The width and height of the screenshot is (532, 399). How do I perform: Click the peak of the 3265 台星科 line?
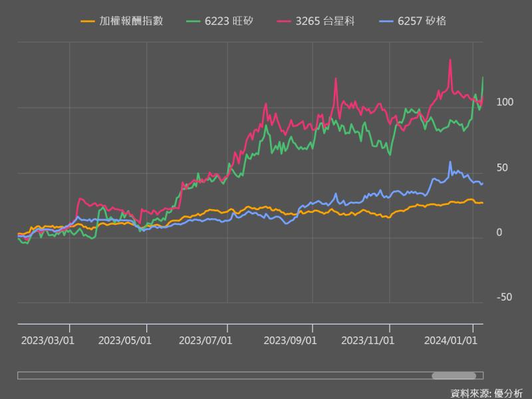[x=451, y=60]
